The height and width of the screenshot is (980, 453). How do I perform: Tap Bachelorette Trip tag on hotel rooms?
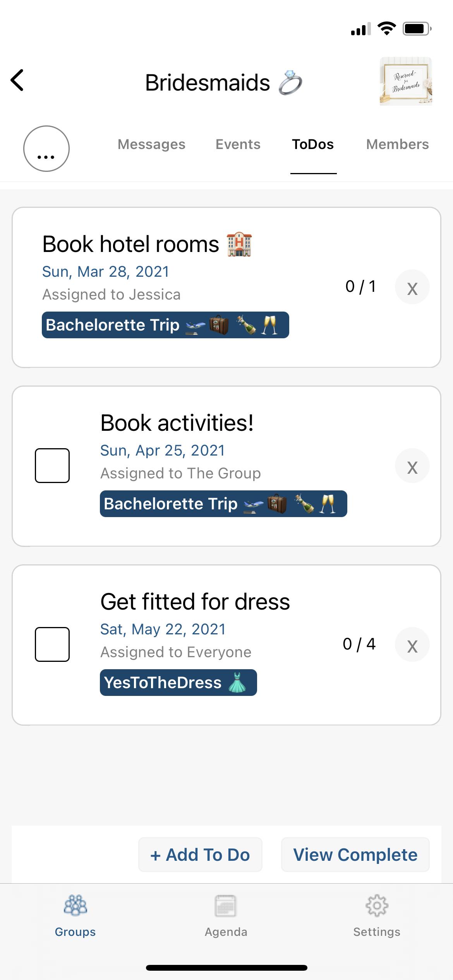tap(165, 325)
